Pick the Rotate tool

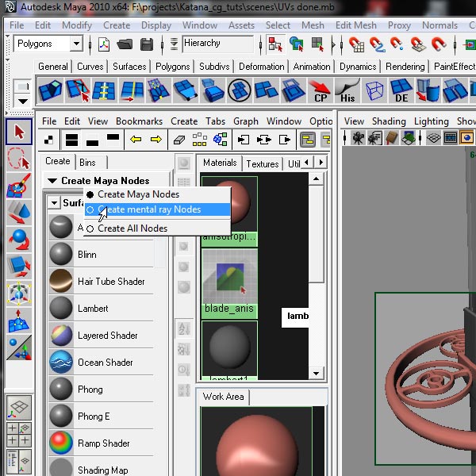[x=19, y=240]
